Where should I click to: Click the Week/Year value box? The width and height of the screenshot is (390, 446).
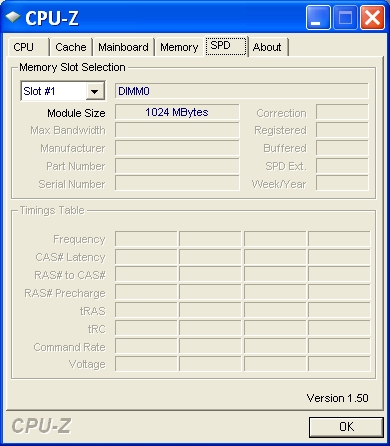point(342,183)
